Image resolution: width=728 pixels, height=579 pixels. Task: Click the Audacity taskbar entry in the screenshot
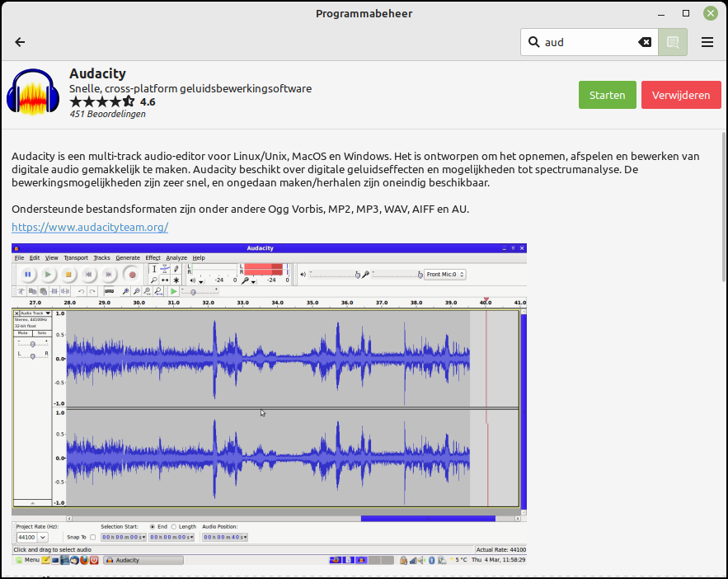143,560
